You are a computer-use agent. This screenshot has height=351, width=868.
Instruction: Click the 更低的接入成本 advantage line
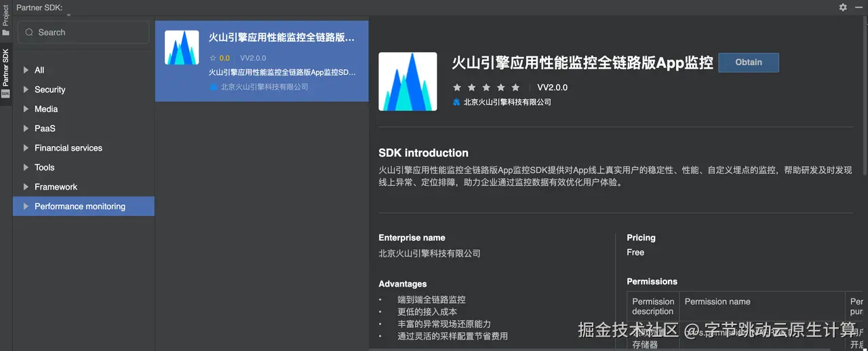tap(427, 312)
